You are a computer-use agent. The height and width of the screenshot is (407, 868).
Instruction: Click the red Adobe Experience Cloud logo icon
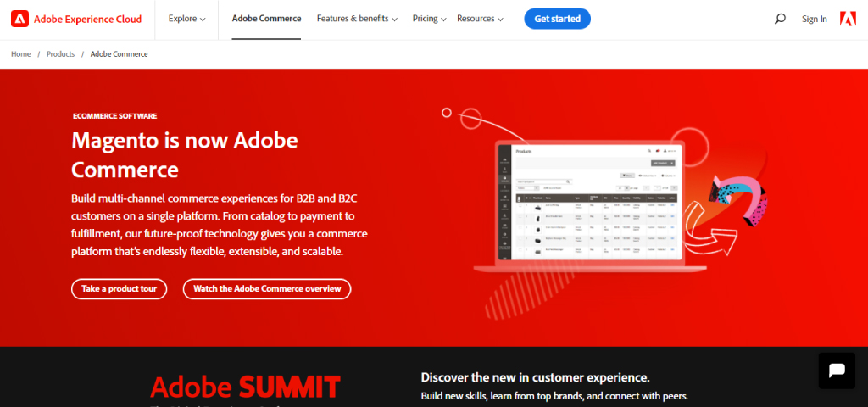pyautogui.click(x=20, y=19)
